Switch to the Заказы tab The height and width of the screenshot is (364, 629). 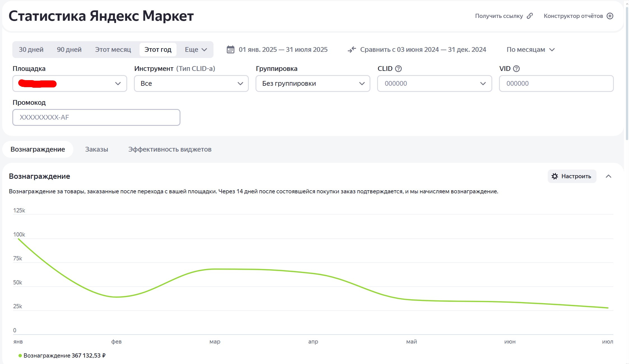[x=96, y=149]
